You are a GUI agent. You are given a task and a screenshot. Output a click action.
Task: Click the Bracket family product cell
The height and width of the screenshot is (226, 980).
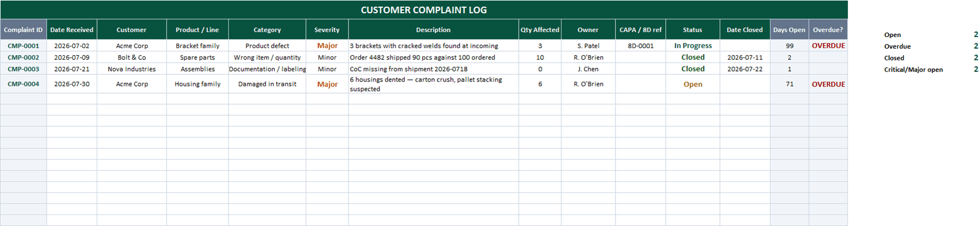[x=197, y=46]
